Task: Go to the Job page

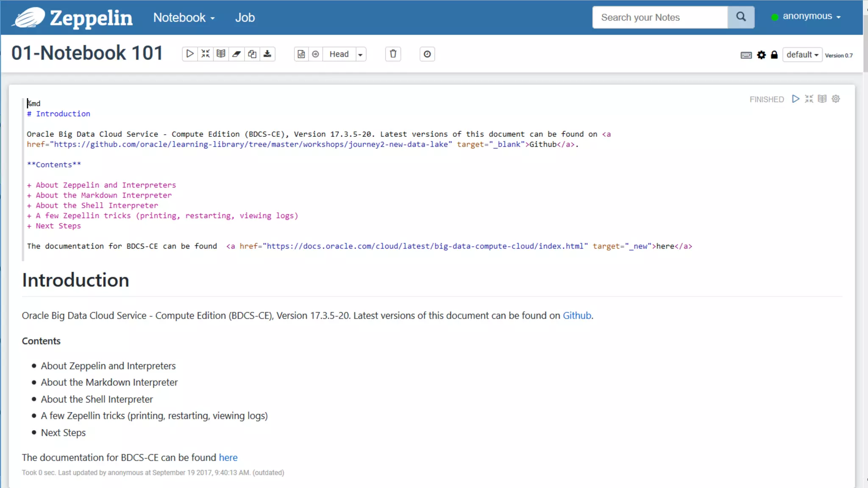Action: pyautogui.click(x=245, y=17)
